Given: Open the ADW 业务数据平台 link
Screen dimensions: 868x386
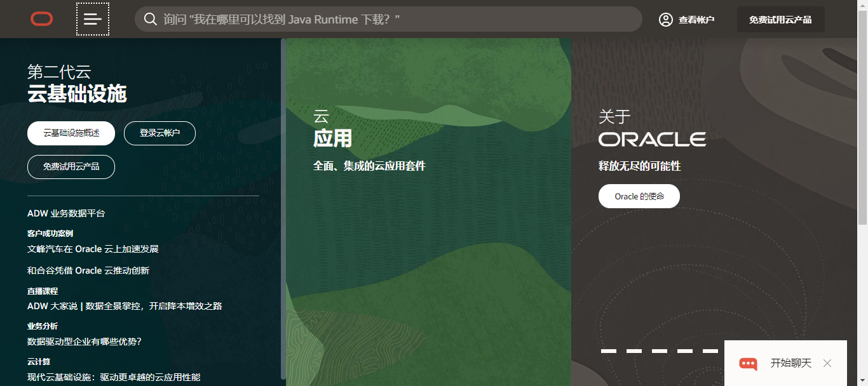Looking at the screenshot, I should [x=66, y=213].
